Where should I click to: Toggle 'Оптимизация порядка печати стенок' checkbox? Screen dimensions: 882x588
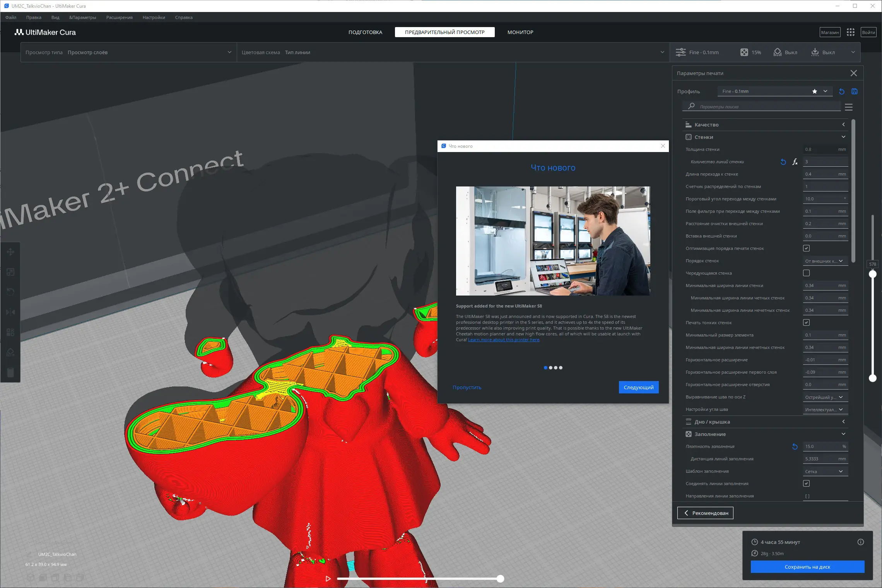click(x=806, y=248)
